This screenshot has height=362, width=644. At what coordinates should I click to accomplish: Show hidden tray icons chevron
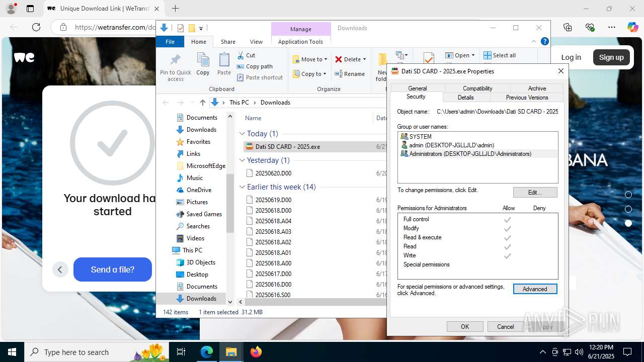click(542, 352)
